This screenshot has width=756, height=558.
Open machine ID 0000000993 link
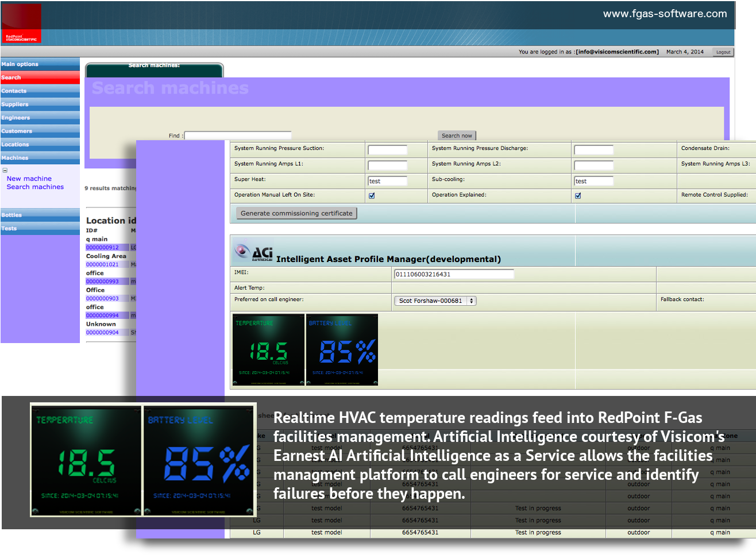coord(102,282)
